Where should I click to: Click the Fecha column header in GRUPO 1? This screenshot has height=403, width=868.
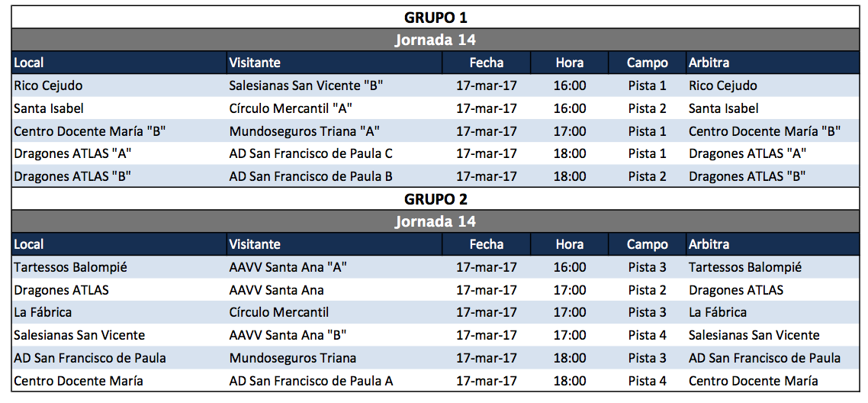point(486,63)
